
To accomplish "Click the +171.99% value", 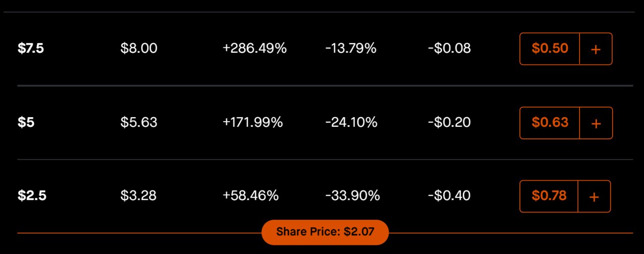I will 253,123.
